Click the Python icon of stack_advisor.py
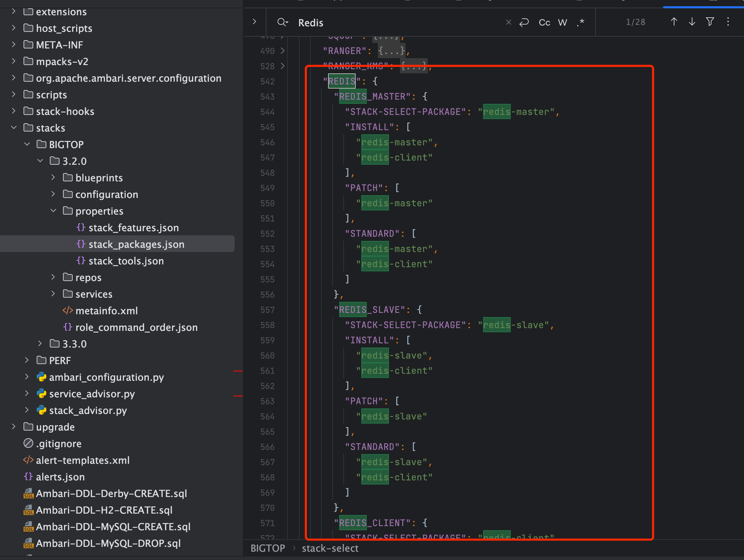 point(42,410)
